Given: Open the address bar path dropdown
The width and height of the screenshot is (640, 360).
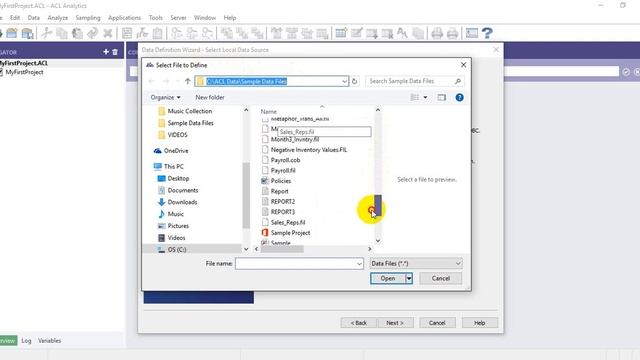Looking at the screenshot, I should point(344,81).
